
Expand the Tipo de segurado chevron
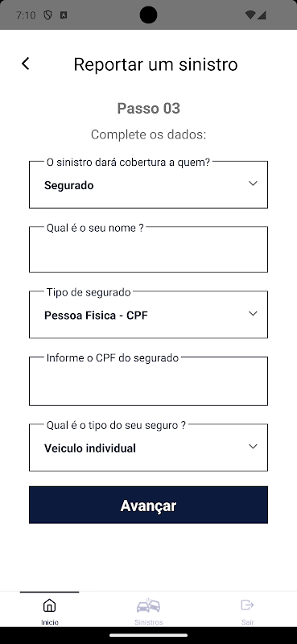[253, 313]
